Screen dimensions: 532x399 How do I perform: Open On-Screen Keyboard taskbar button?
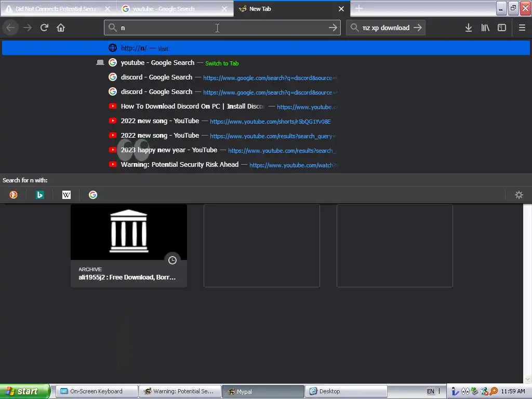click(97, 391)
